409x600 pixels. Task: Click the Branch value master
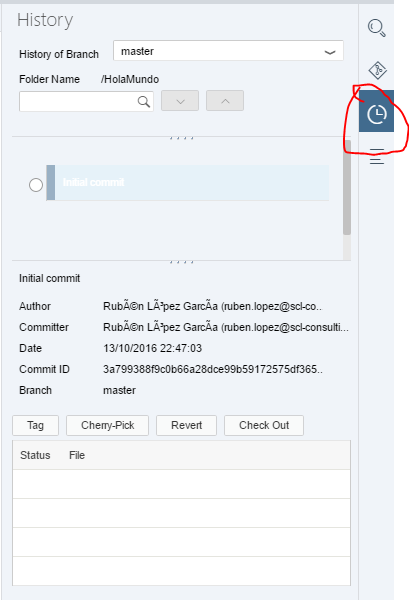(x=119, y=390)
